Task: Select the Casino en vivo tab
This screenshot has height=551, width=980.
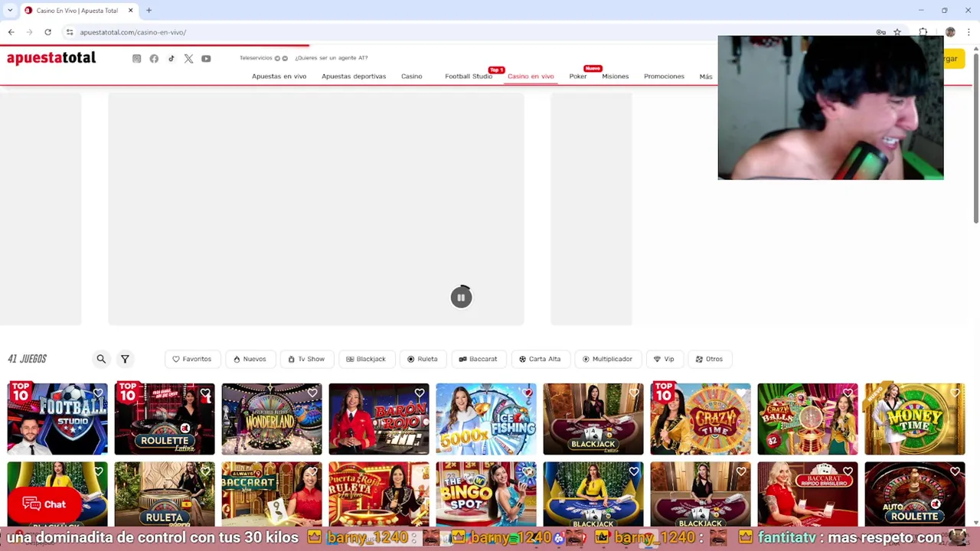Action: point(531,77)
